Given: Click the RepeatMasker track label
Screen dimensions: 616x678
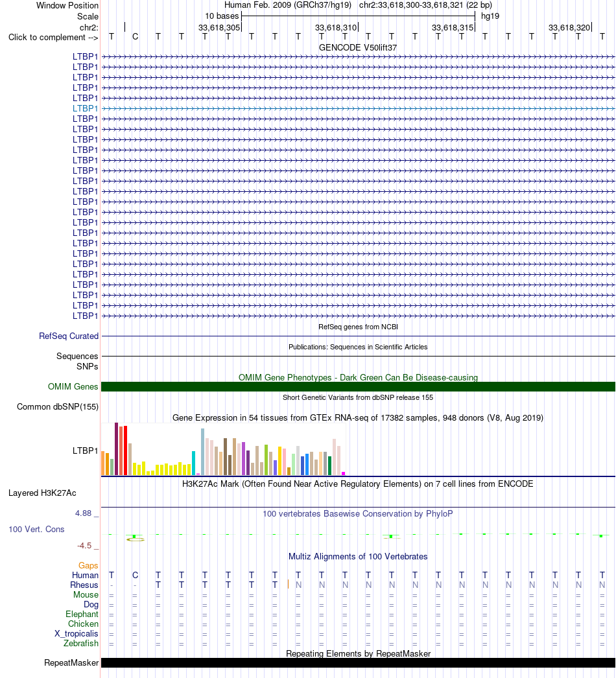Looking at the screenshot, I should pyautogui.click(x=71, y=663).
